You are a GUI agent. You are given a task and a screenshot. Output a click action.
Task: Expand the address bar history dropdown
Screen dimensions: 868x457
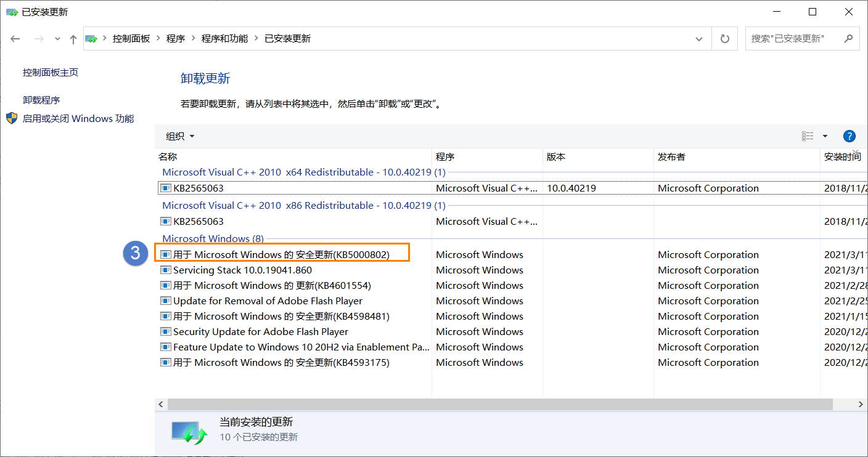tap(699, 39)
